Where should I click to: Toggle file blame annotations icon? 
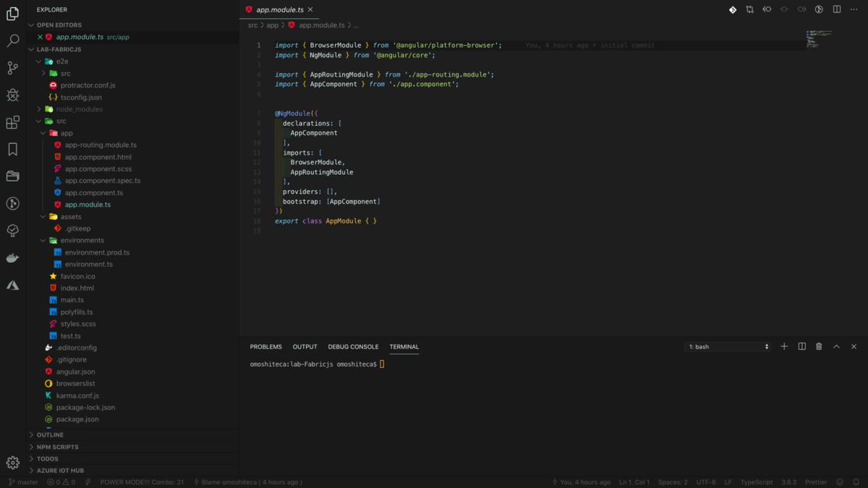click(820, 9)
